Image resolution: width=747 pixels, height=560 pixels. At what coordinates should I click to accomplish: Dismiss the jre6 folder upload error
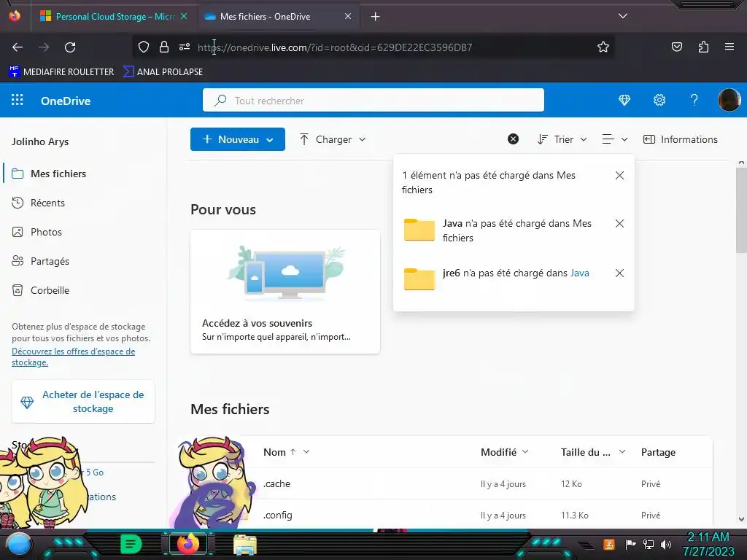click(x=619, y=273)
